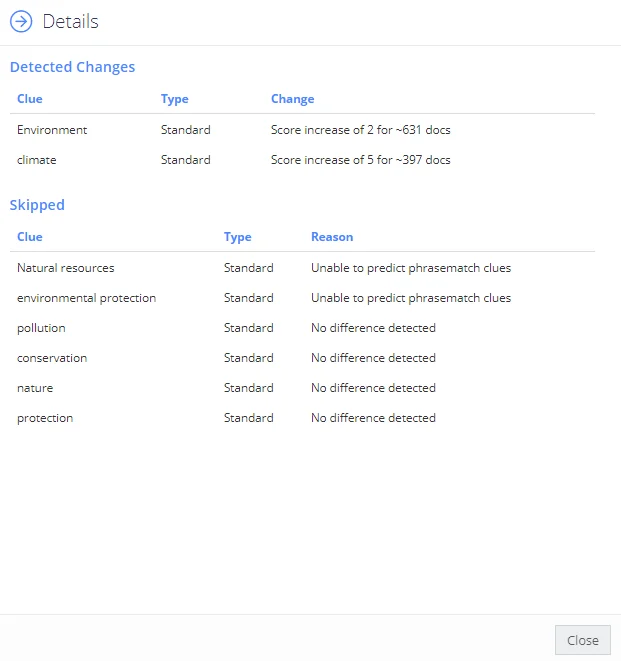Click the Detected Changes section heading
The width and height of the screenshot is (621, 661).
[73, 67]
